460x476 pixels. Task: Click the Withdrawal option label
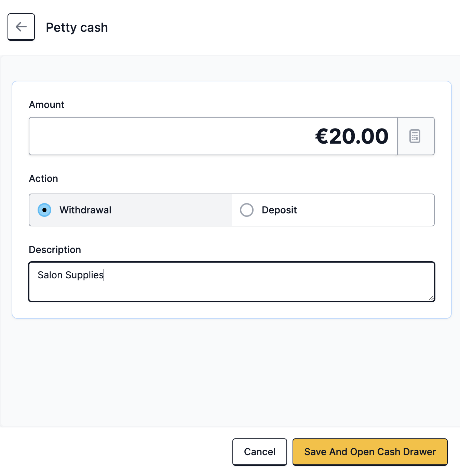point(85,210)
